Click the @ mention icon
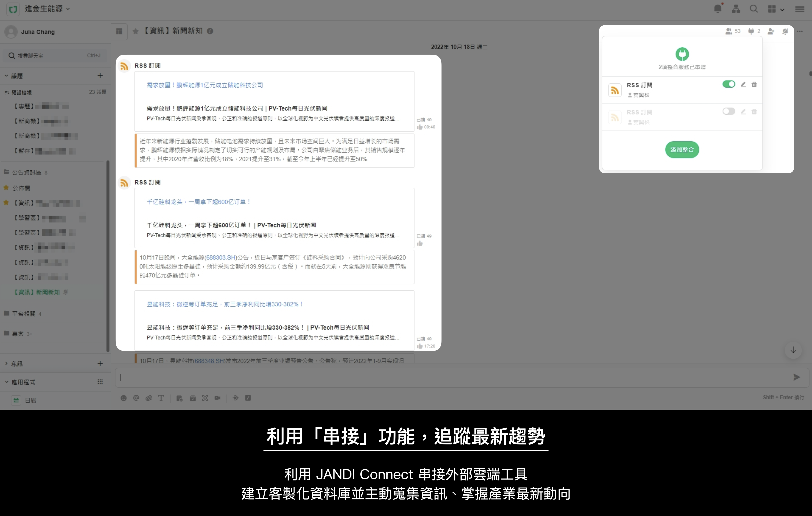 (x=136, y=398)
